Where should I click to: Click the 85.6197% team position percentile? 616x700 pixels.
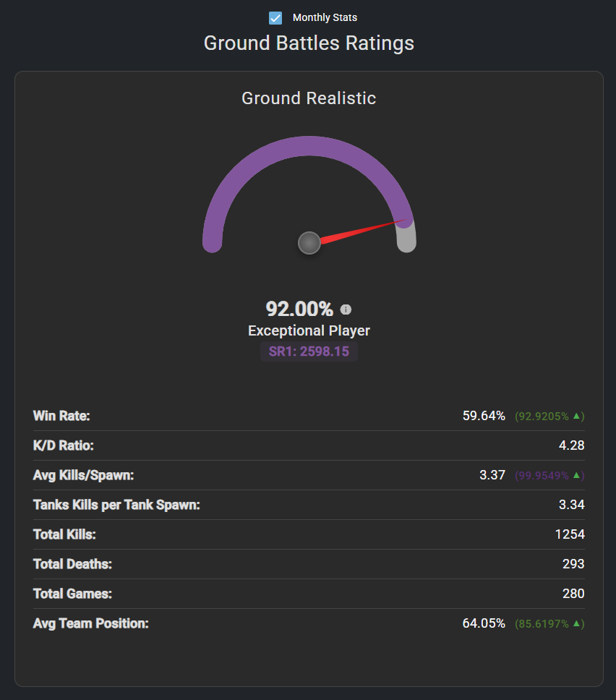[542, 623]
